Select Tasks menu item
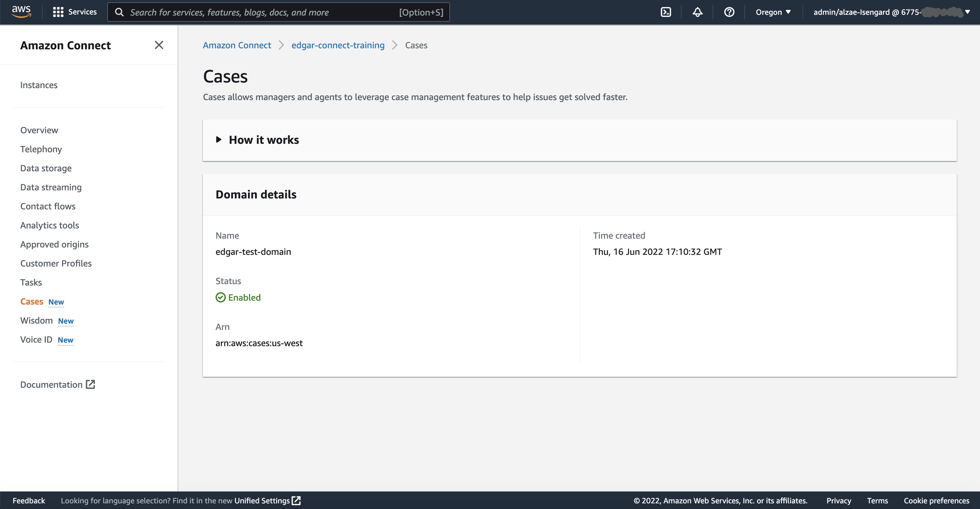The height and width of the screenshot is (509, 980). coord(30,282)
